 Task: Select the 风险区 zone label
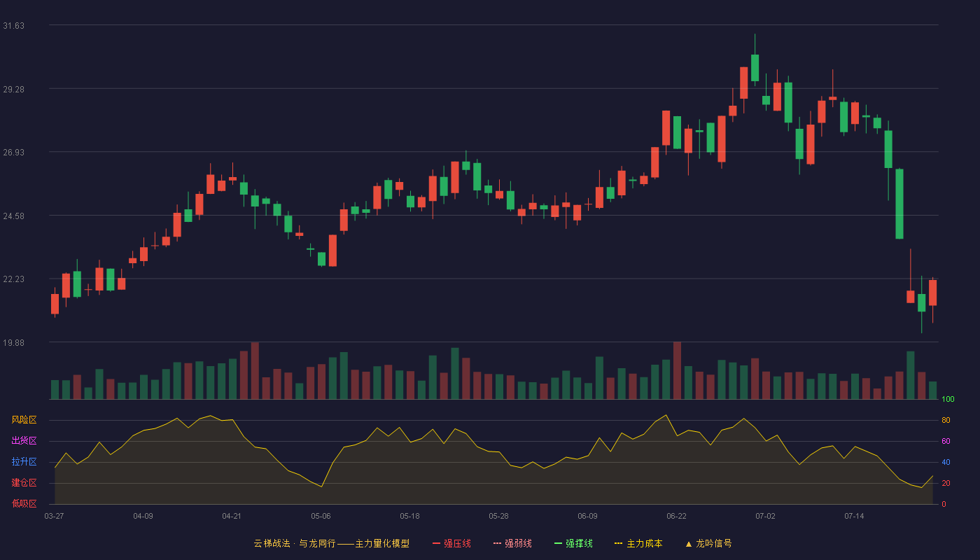24,420
